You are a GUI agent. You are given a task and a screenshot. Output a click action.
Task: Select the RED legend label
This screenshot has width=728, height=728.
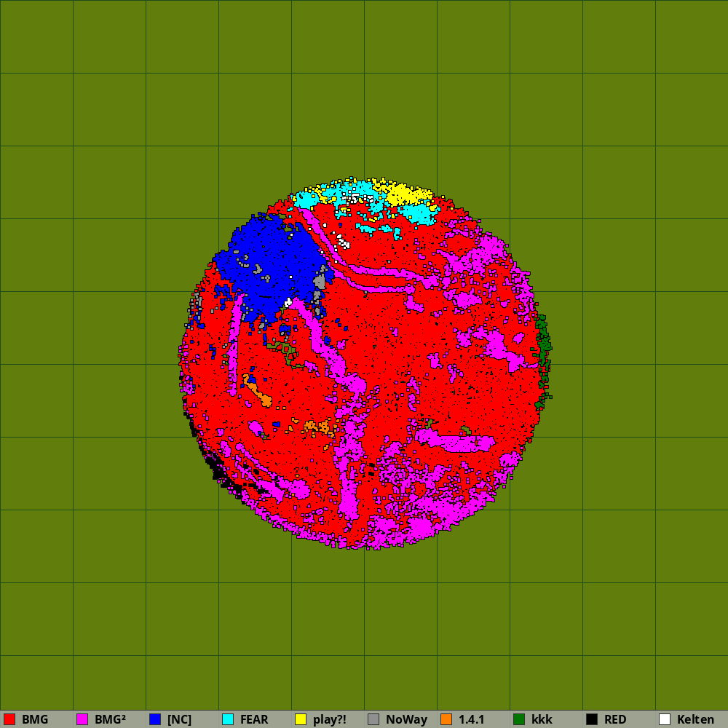(x=615, y=719)
